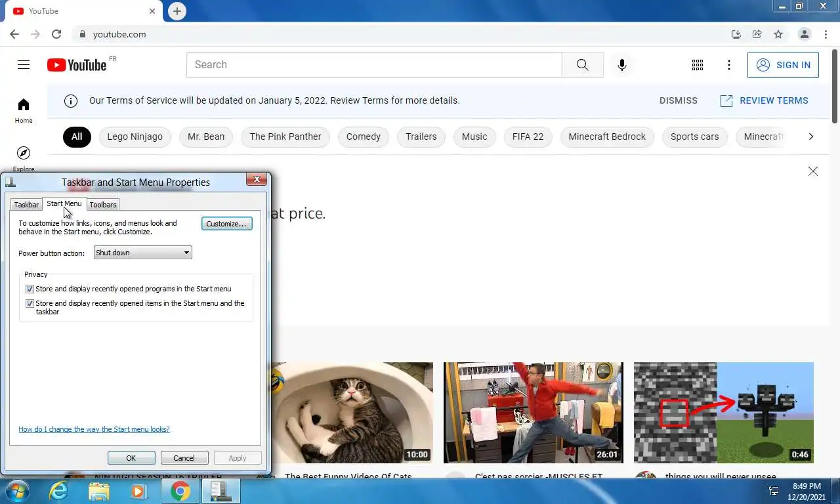Open Windows Explorer from taskbar
The image size is (840, 504).
99,491
